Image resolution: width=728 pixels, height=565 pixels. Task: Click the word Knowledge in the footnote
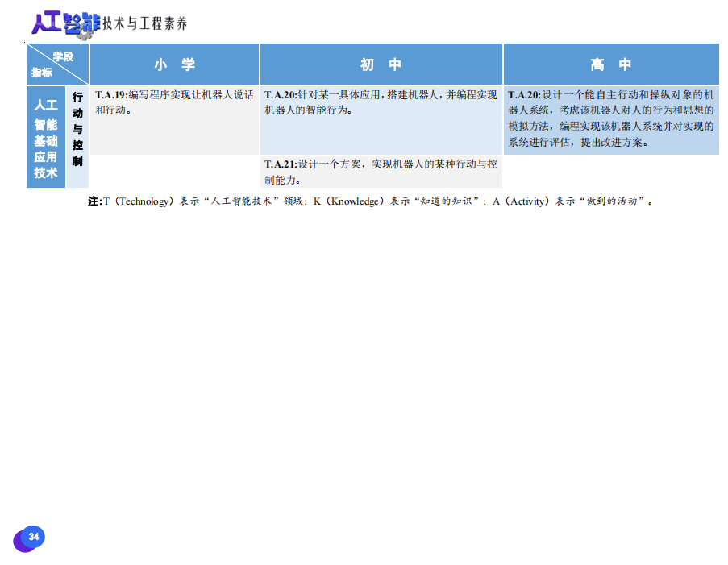click(357, 201)
